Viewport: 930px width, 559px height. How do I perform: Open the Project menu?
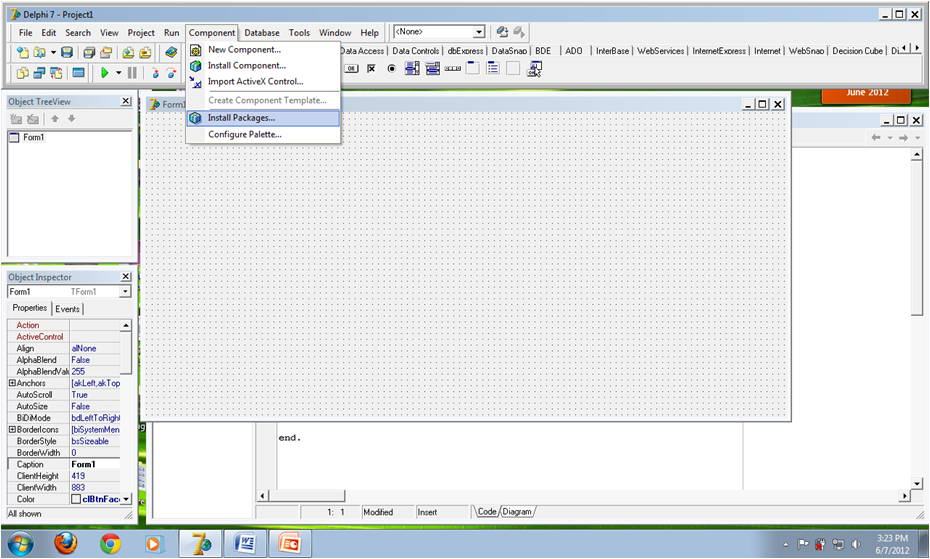tap(141, 33)
